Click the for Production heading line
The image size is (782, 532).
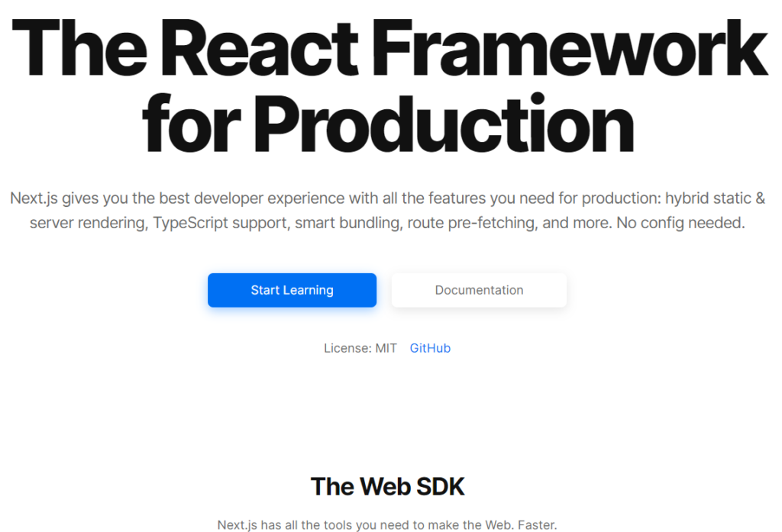click(388, 122)
